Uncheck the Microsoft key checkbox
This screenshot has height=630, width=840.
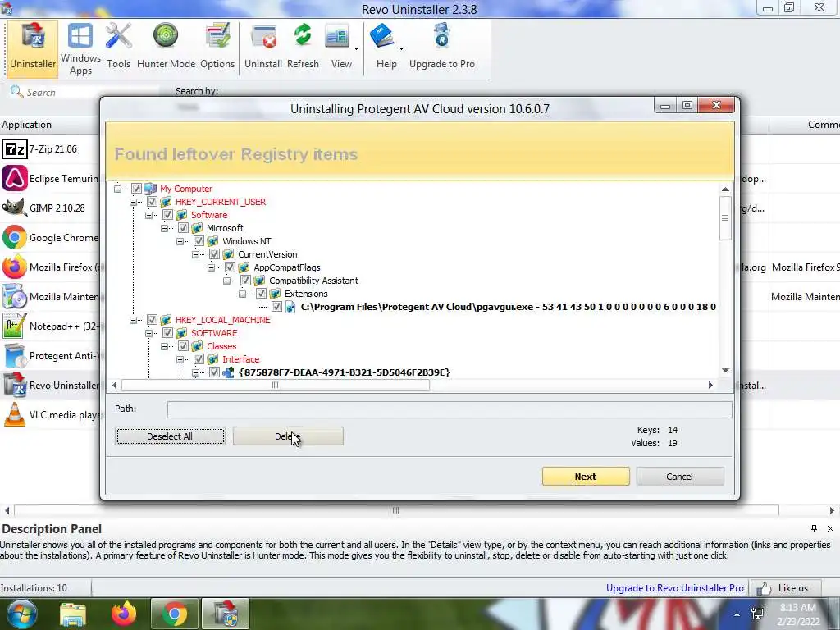click(x=183, y=228)
